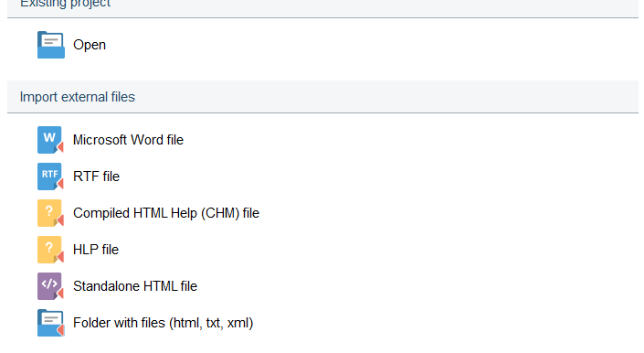Click the red arrow badge on the HTML icon
Image resolution: width=644 pixels, height=353 pixels.
(x=60, y=294)
